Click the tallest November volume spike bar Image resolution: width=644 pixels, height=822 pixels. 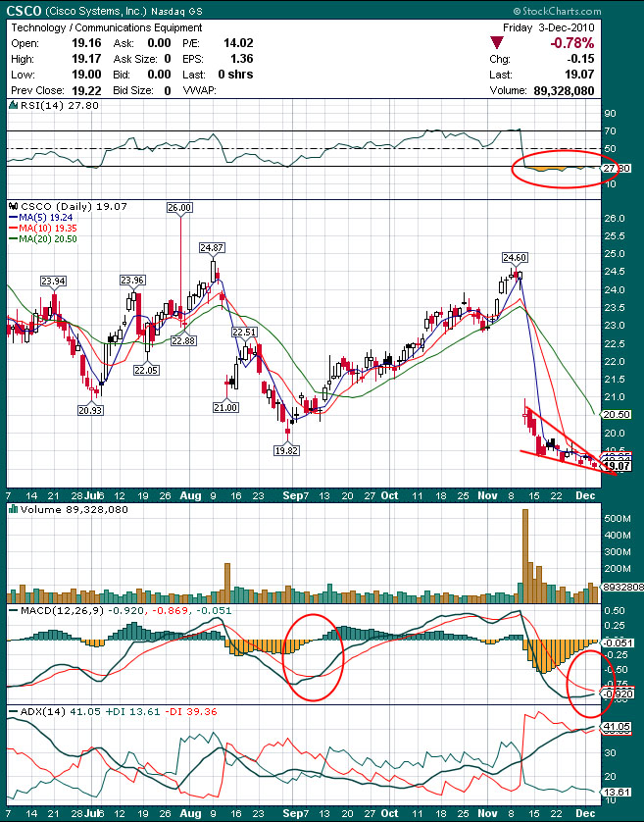(525, 556)
